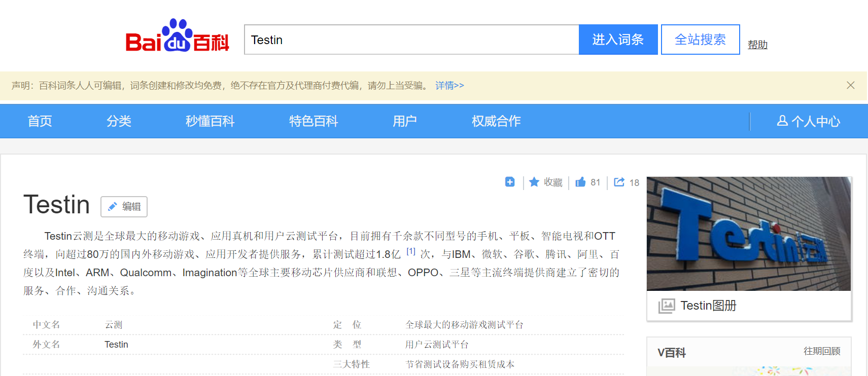Select the 秒懂百科 menu item

[210, 121]
